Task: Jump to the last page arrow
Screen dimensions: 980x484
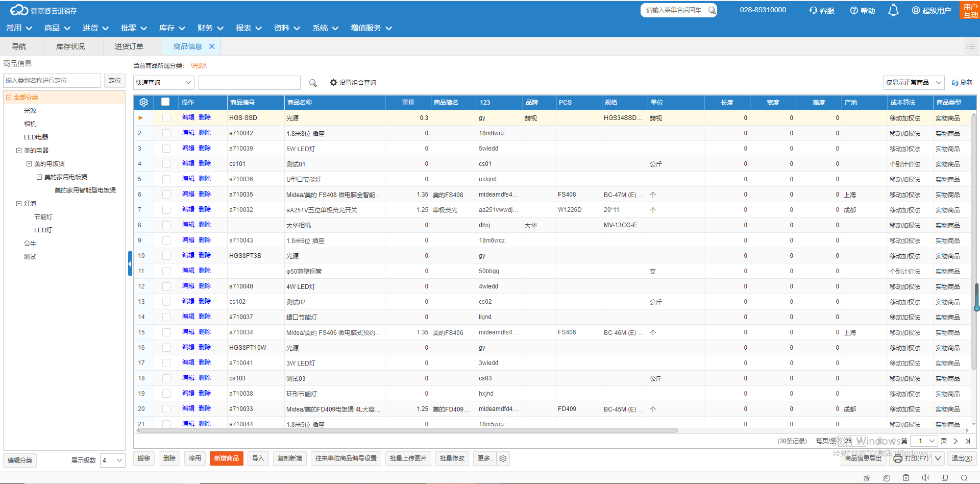Action: [968, 441]
